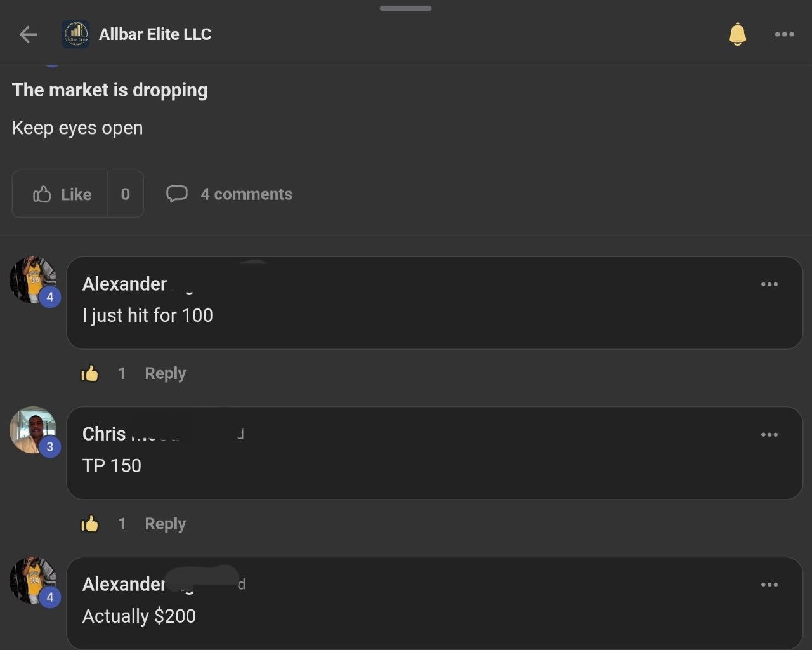Open the header three-dot options menu
812x650 pixels.
tap(785, 34)
